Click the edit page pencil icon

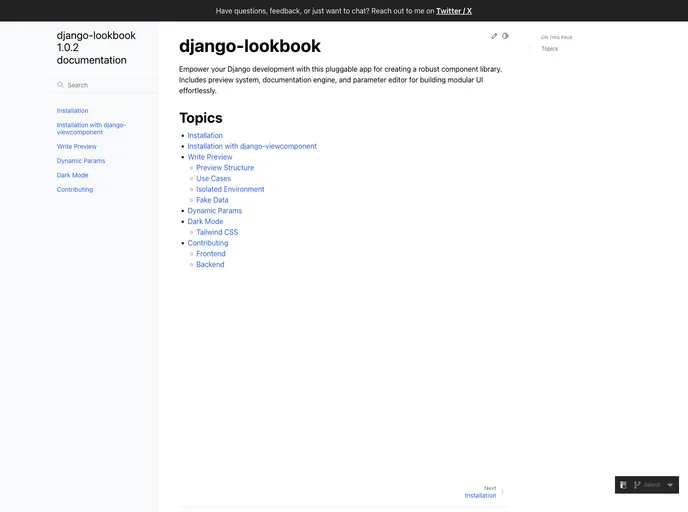point(494,36)
